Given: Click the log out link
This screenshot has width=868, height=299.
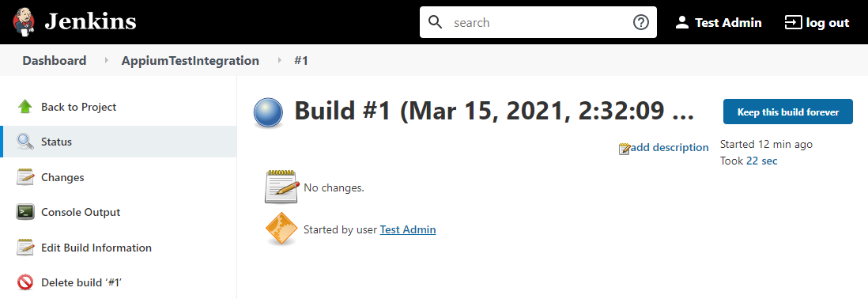Looking at the screenshot, I should [x=817, y=23].
